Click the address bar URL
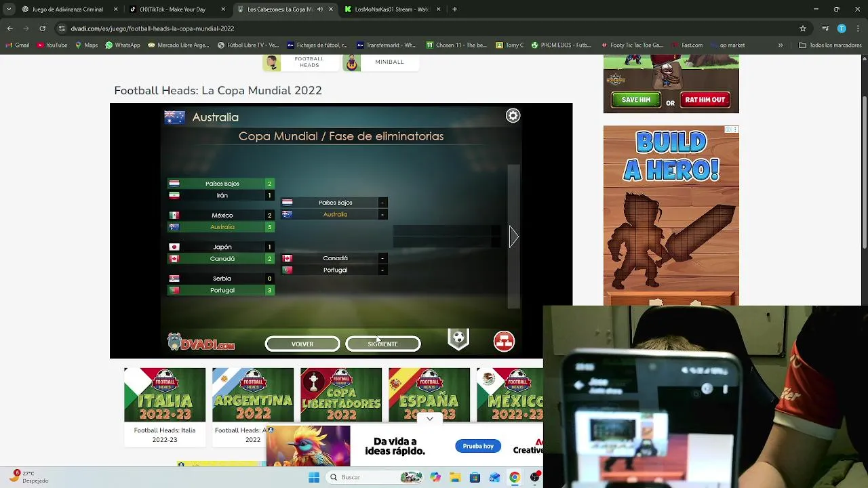The height and width of the screenshot is (488, 868). (153, 28)
